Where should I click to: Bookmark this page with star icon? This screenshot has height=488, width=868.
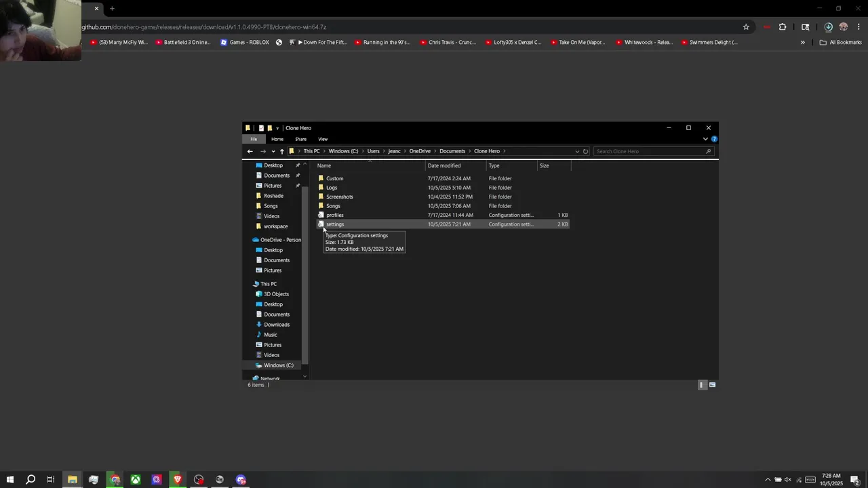[746, 27]
